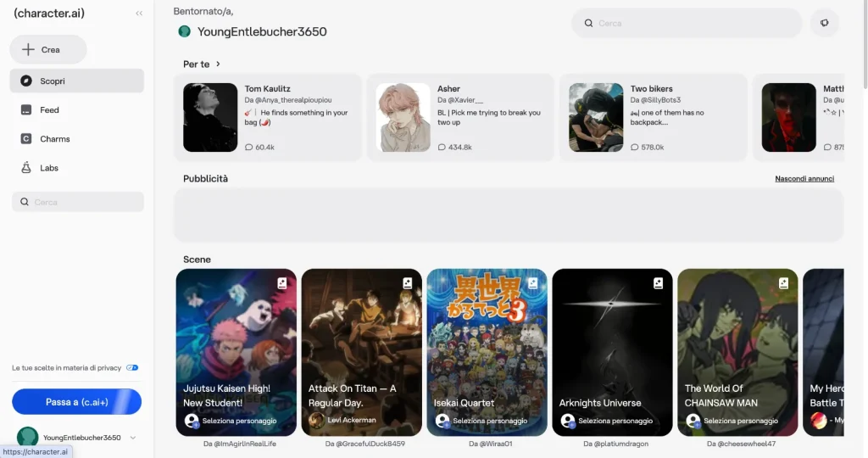Click the sidebar profile avatar
Screen dimensions: 868x458
(28, 437)
